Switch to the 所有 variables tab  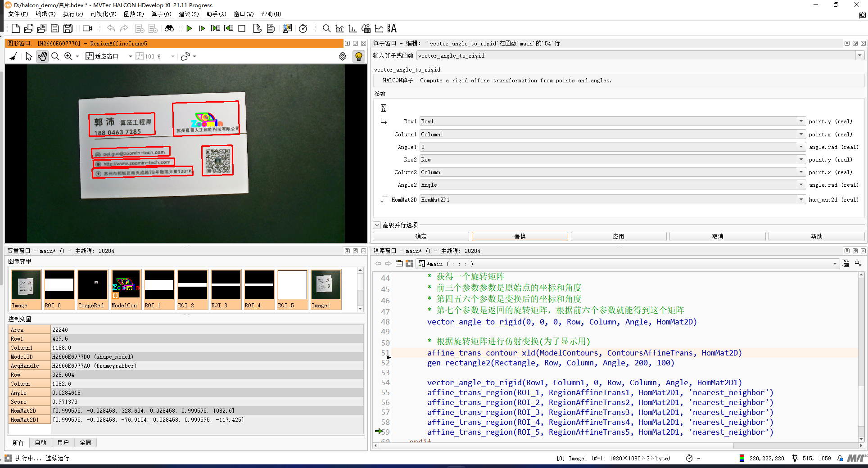tap(18, 443)
